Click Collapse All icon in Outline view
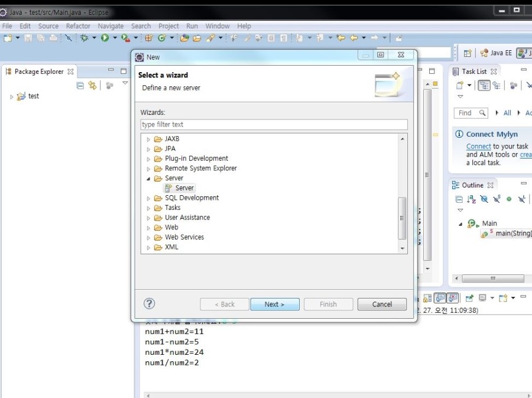 click(x=459, y=199)
